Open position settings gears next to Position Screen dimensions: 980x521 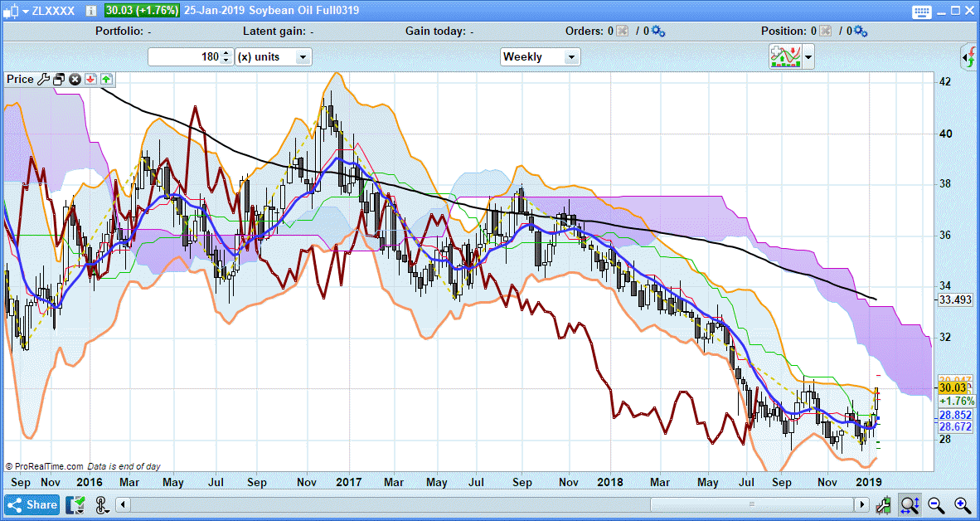point(861,31)
